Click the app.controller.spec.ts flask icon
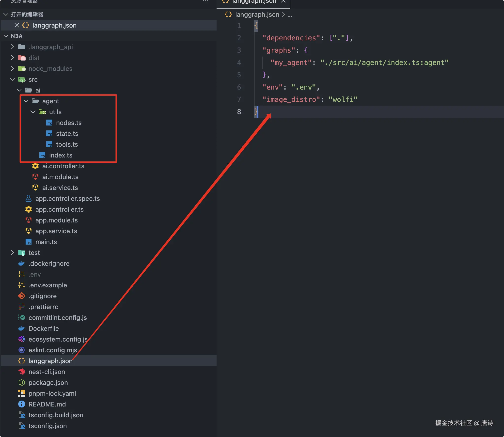The height and width of the screenshot is (437, 504). (x=29, y=199)
